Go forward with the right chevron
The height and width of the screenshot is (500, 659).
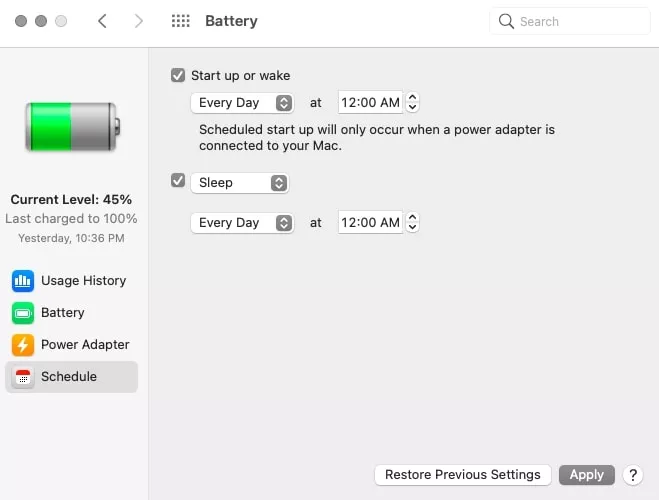click(138, 21)
